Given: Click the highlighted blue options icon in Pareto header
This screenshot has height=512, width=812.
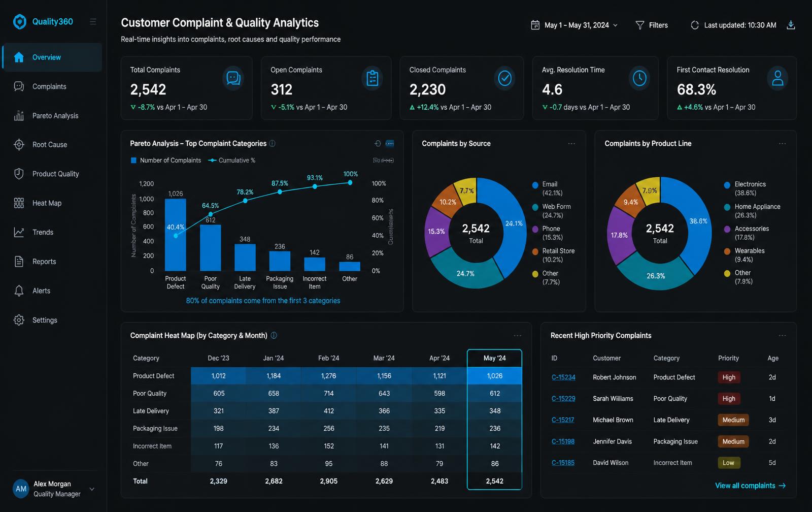Looking at the screenshot, I should [x=390, y=144].
